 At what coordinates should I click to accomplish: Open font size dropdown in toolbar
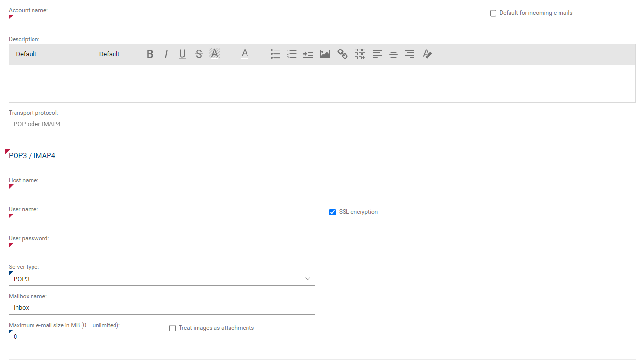pos(117,54)
